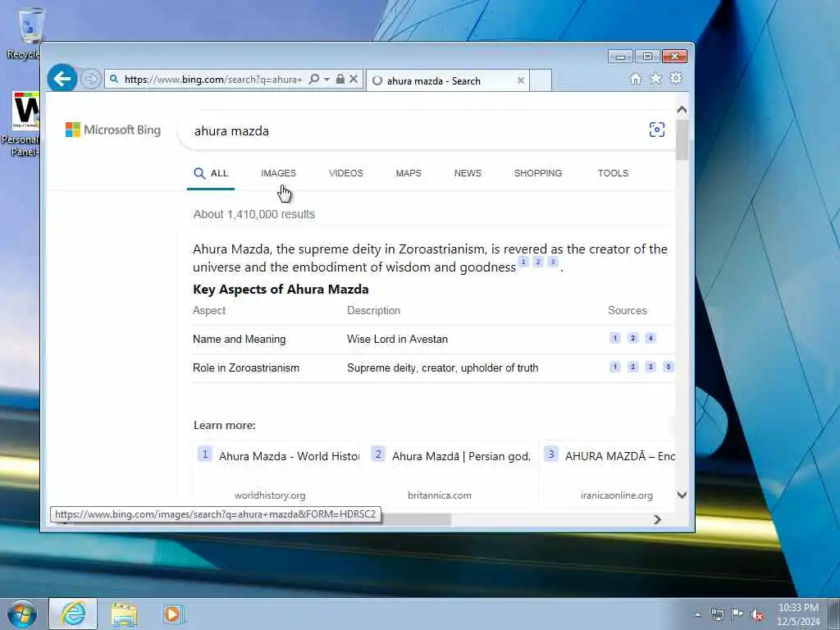Click source 5 in Role in Zoroastrianism row
Image resolution: width=840 pixels, height=630 pixels.
point(668,367)
